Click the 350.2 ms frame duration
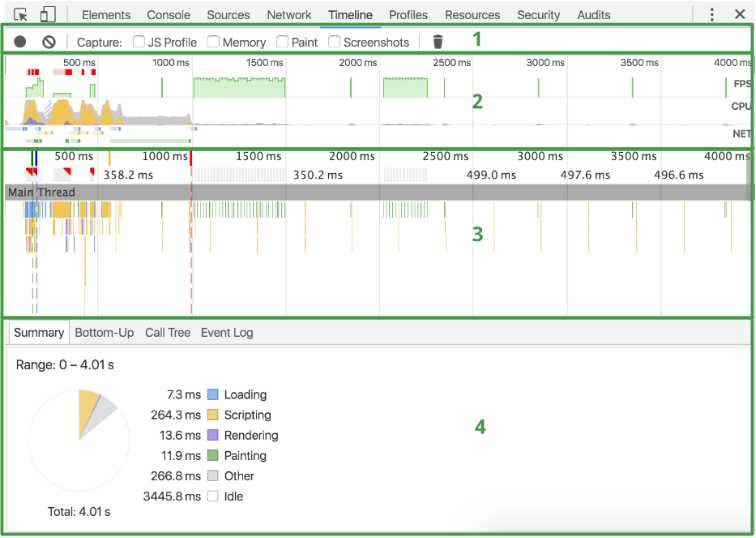This screenshot has height=538, width=756. 318,175
